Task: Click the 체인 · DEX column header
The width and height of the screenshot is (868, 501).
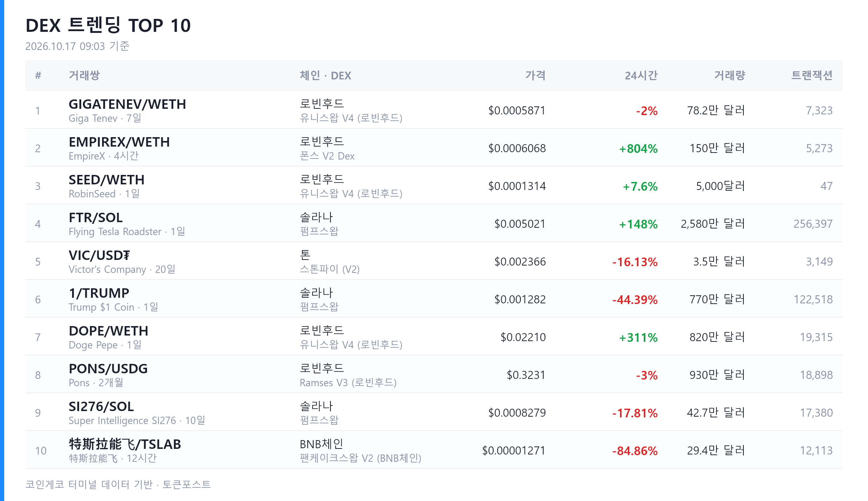Action: pos(325,76)
